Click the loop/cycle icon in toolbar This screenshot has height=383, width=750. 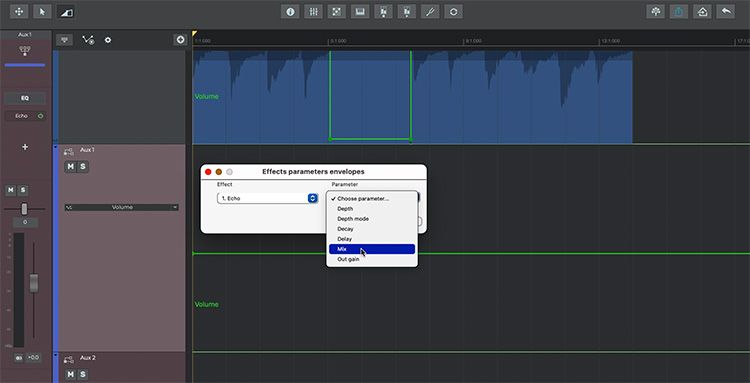pos(453,11)
